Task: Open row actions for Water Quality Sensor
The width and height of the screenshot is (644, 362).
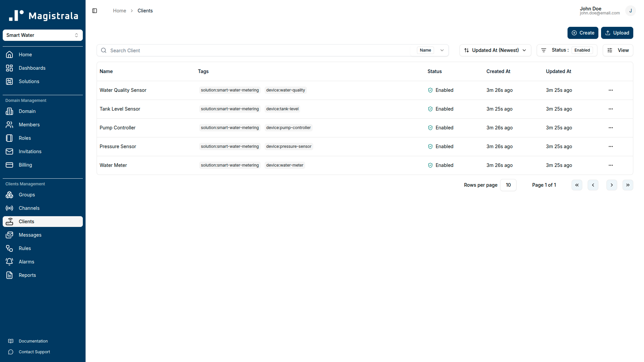Action: (x=610, y=90)
